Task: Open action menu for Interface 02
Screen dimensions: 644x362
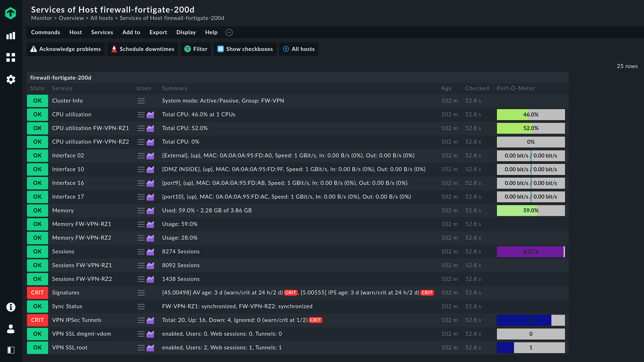Action: click(x=141, y=156)
